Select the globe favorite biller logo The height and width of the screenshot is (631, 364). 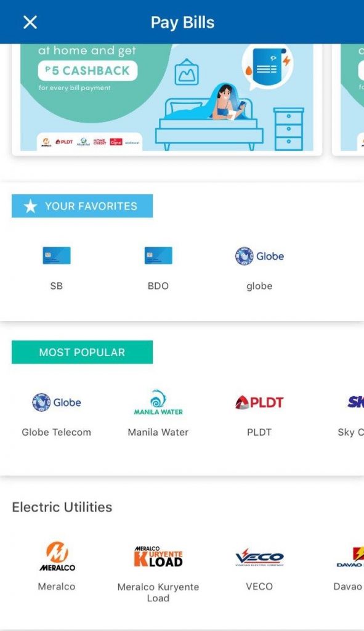pyautogui.click(x=259, y=256)
